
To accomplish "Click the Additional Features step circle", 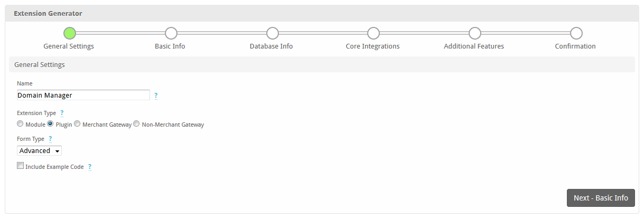I will [474, 33].
